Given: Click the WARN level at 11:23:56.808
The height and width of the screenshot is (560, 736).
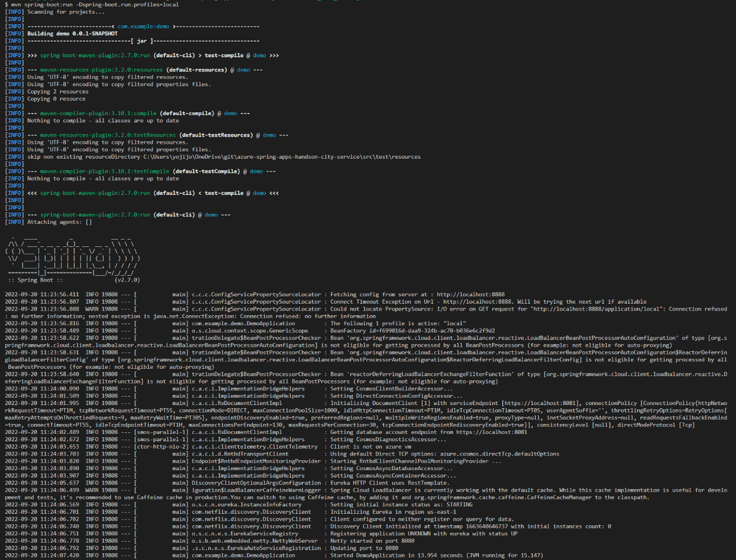Looking at the screenshot, I should click(92, 309).
